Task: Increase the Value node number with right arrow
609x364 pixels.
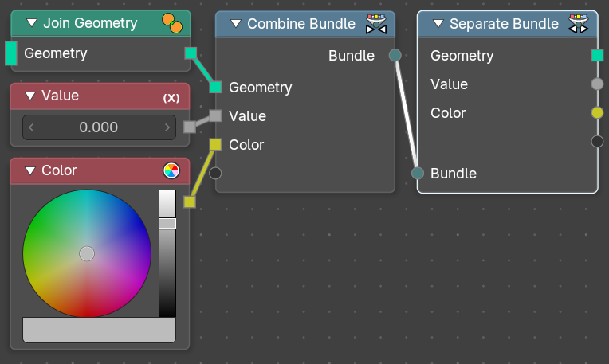Action: [167, 127]
